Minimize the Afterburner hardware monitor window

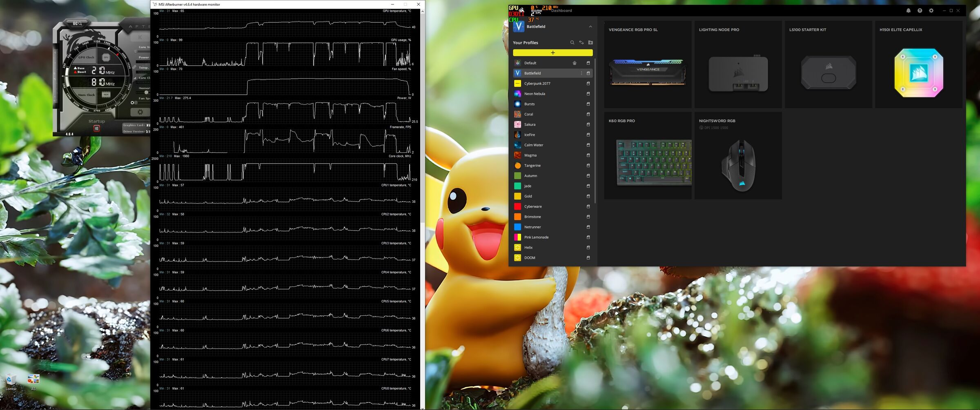(x=392, y=4)
